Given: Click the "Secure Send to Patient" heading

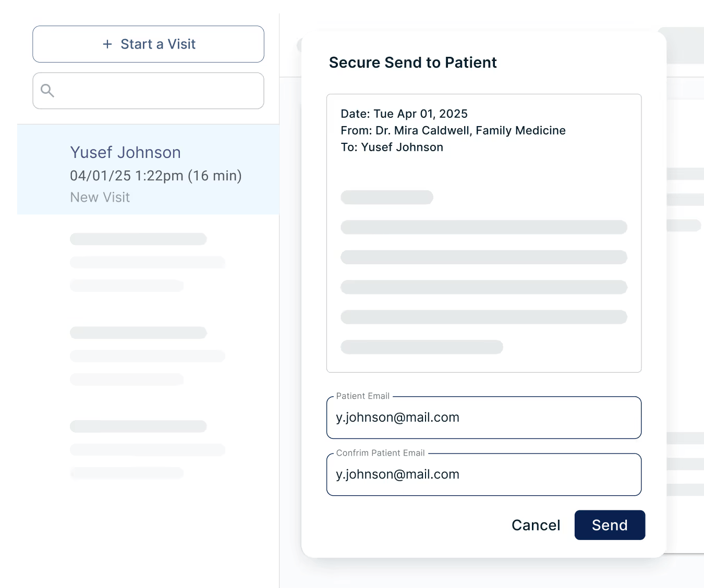Looking at the screenshot, I should [x=412, y=63].
